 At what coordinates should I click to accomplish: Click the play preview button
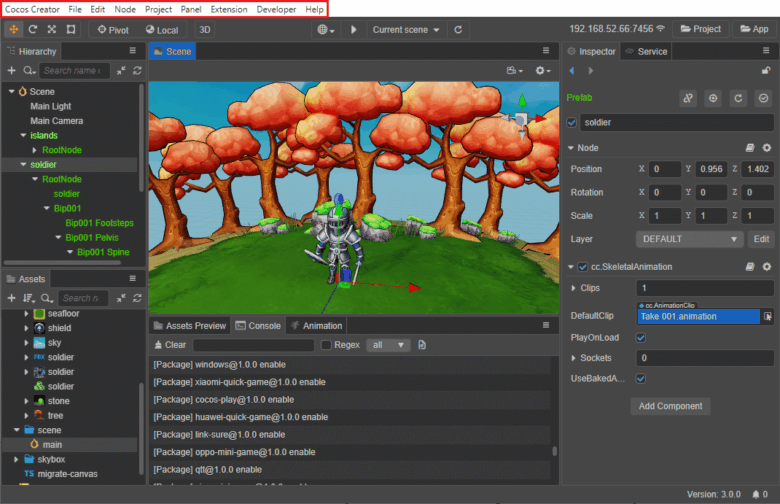[353, 29]
